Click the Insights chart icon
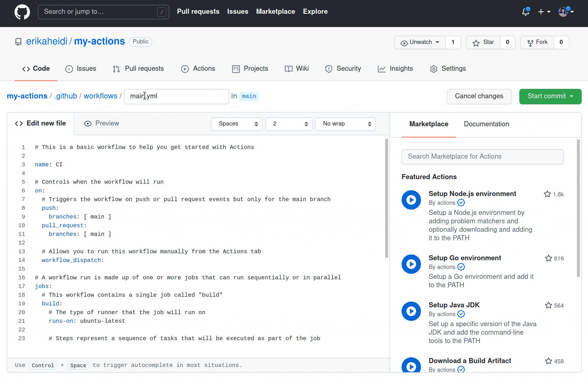Screen dimensions: 588x380 [382, 69]
